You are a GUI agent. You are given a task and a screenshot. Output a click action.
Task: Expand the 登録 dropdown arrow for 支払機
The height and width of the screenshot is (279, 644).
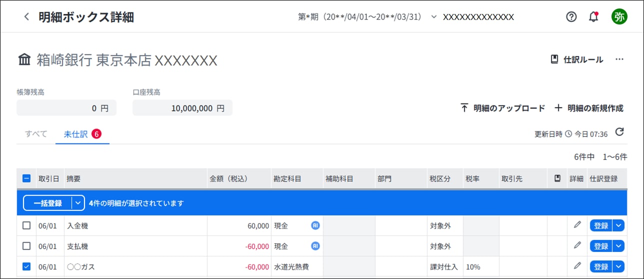coord(618,246)
